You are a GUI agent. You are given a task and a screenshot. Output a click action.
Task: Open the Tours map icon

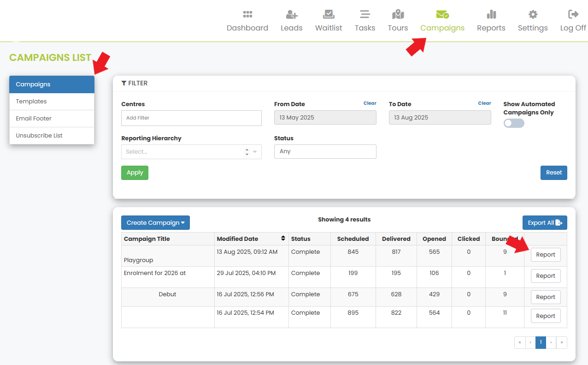point(398,14)
